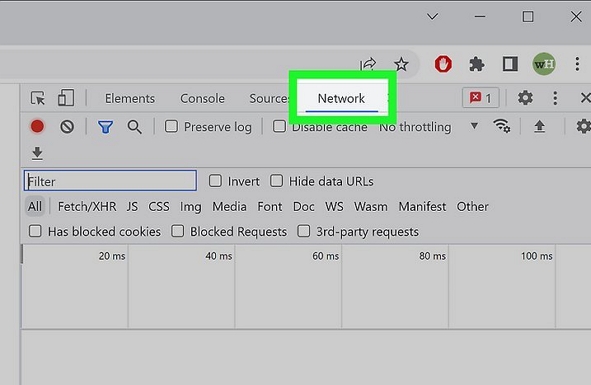Open the red ad blocker extension icon
The height and width of the screenshot is (385, 591).
(x=443, y=64)
